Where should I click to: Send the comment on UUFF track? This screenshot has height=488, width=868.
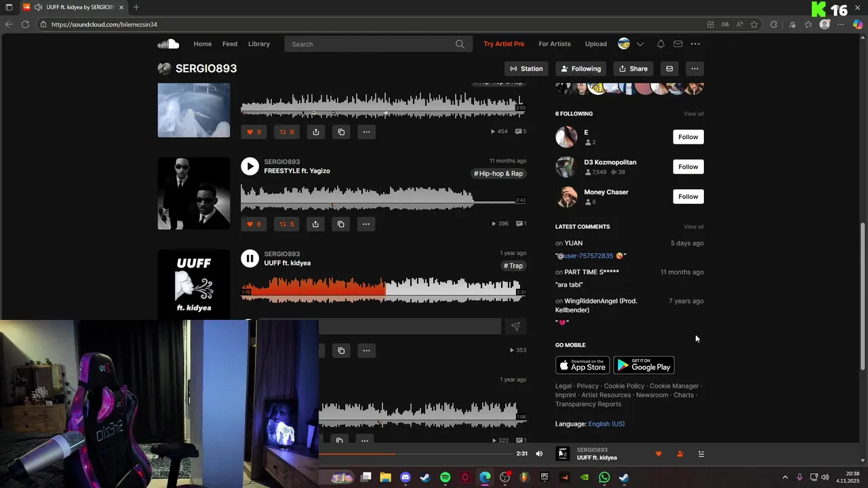(x=515, y=327)
